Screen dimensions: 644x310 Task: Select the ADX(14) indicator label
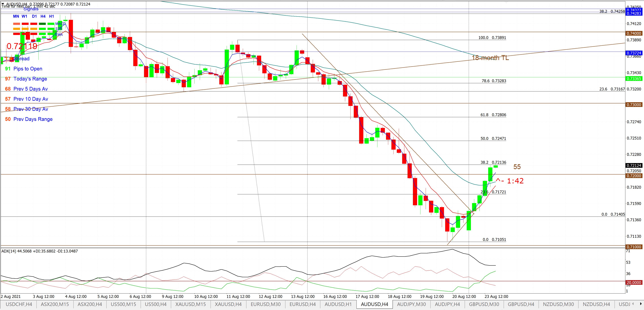[39, 251]
